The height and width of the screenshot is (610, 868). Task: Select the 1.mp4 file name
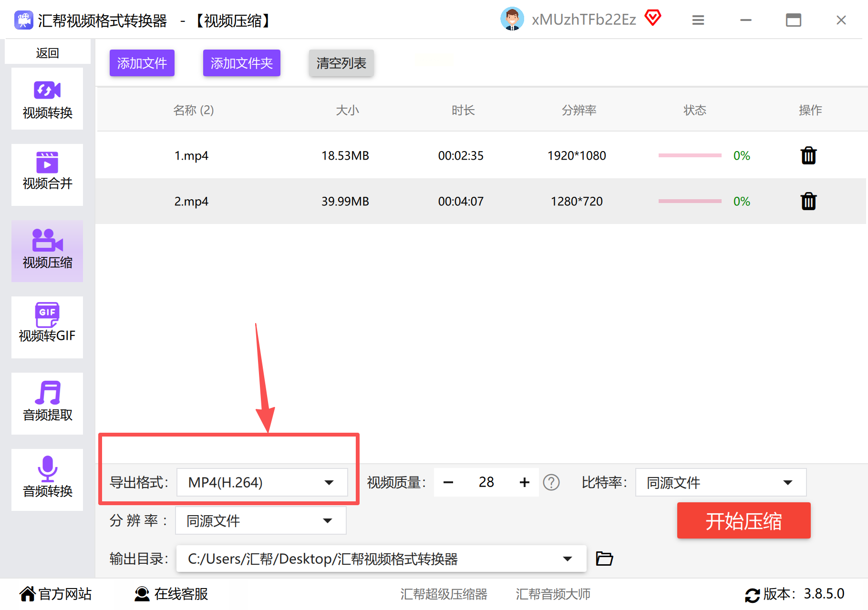click(x=191, y=156)
